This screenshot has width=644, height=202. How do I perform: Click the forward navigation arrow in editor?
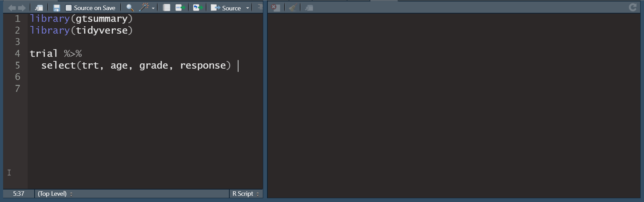click(x=22, y=8)
